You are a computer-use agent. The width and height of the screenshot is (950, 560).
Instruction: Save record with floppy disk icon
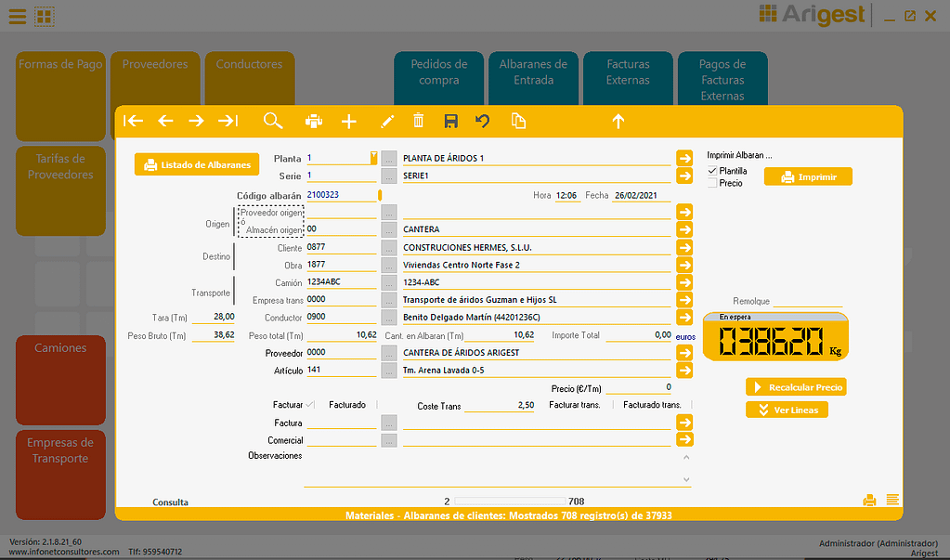pyautogui.click(x=450, y=122)
